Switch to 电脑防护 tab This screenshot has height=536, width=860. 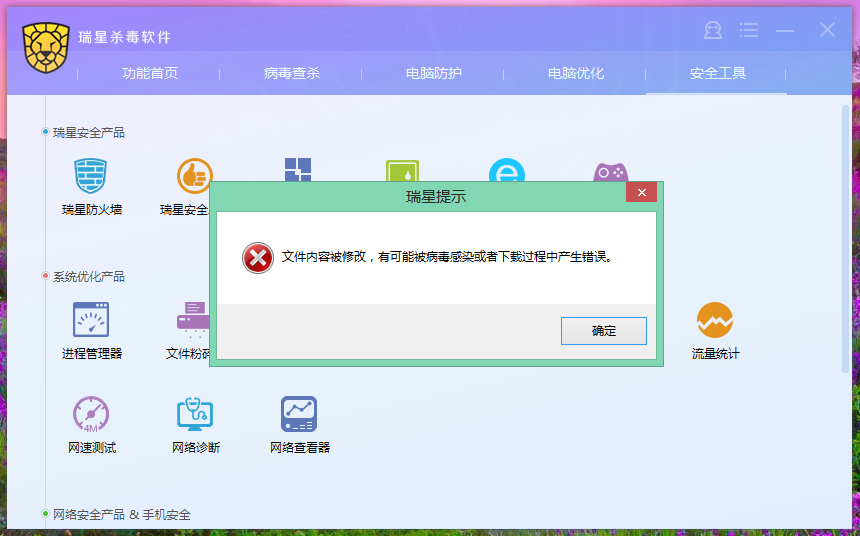pos(434,73)
